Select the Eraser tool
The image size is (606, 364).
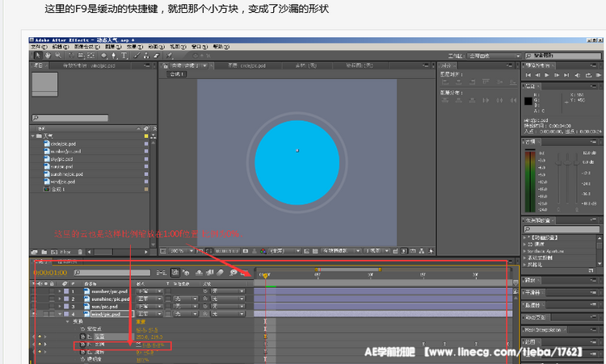[156, 56]
